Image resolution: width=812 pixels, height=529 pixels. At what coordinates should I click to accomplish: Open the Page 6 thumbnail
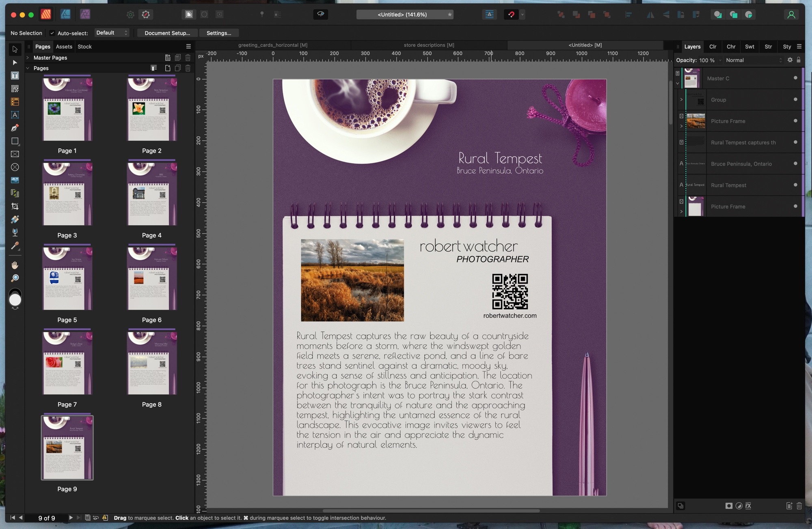tap(152, 278)
